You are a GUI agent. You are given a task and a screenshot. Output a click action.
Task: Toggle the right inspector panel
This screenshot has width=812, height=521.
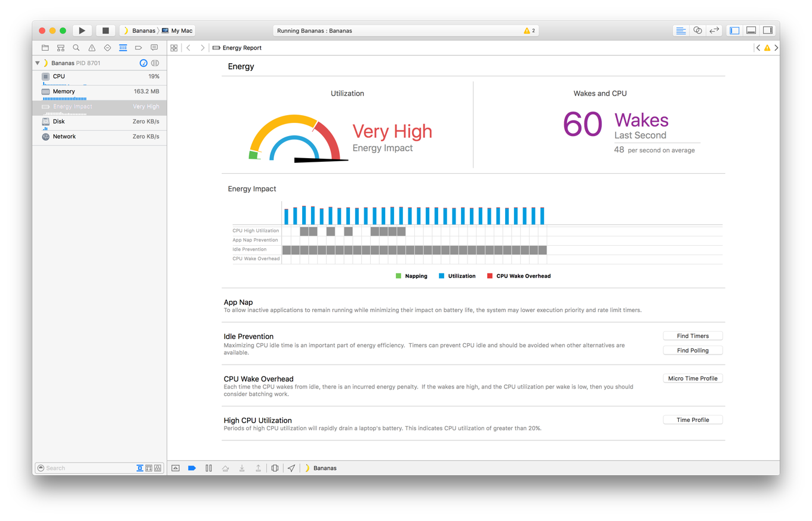point(768,30)
